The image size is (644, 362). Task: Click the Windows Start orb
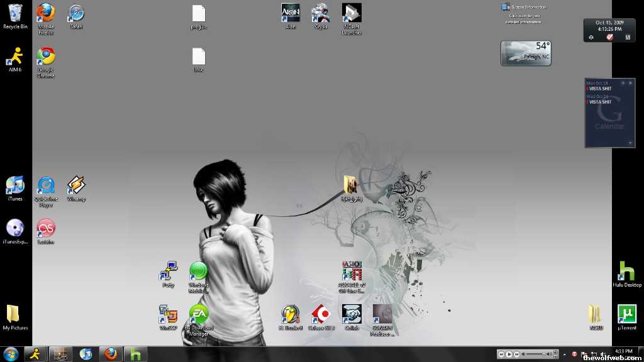[11, 354]
